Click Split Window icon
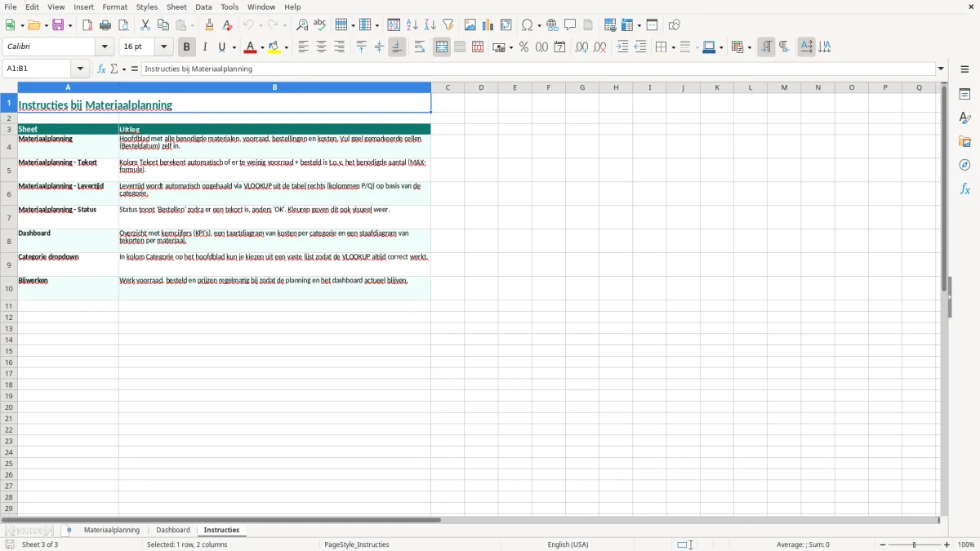The image size is (980, 551). [x=653, y=25]
